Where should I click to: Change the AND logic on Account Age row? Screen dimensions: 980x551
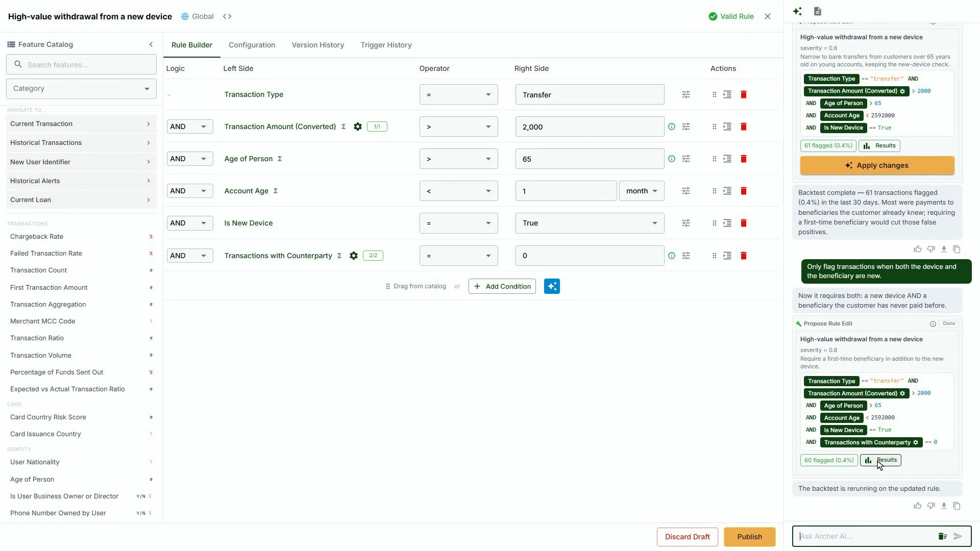pyautogui.click(x=190, y=191)
